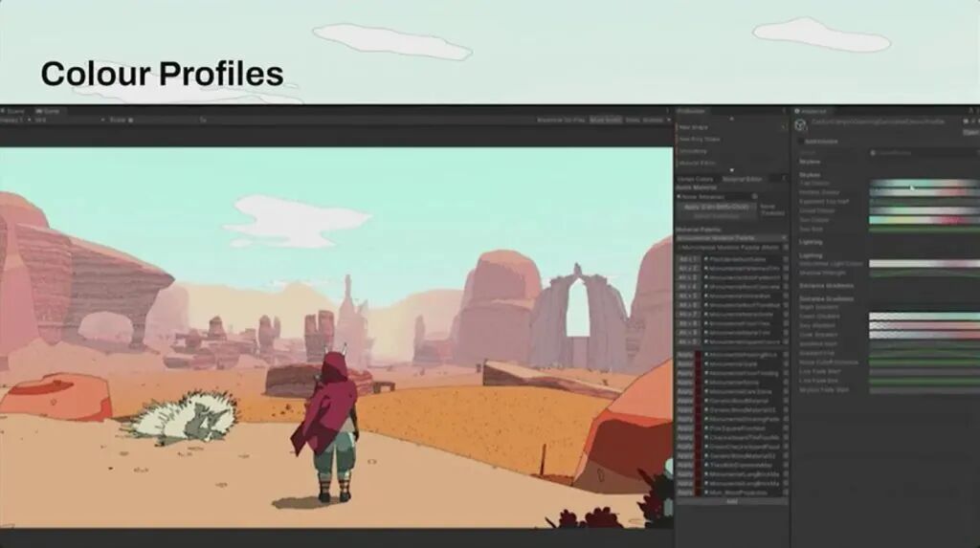Adjust the Sun Size slider
Screen dimensions: 980x548
point(924,230)
